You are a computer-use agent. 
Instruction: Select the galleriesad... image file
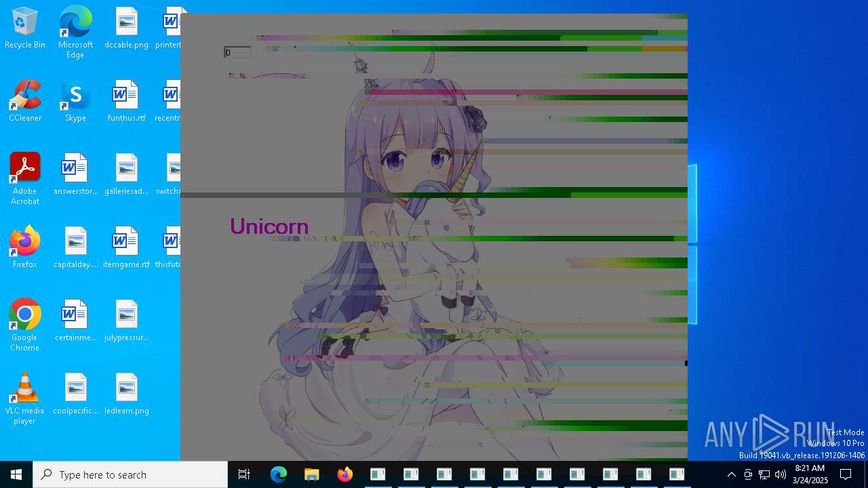click(x=126, y=175)
